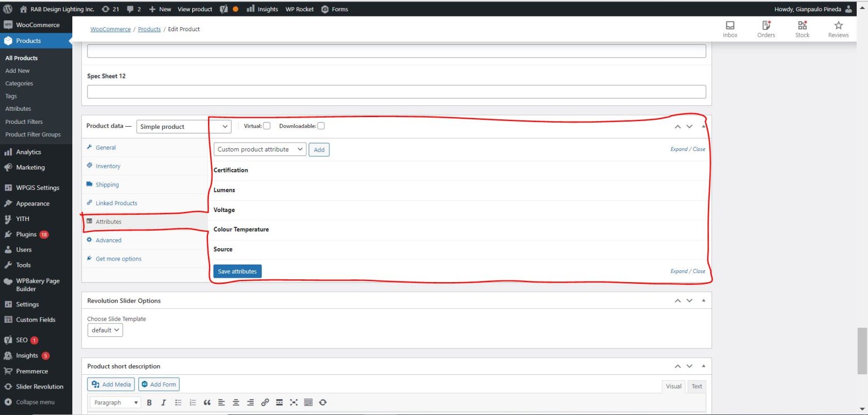Click the Add Media button

(x=111, y=384)
